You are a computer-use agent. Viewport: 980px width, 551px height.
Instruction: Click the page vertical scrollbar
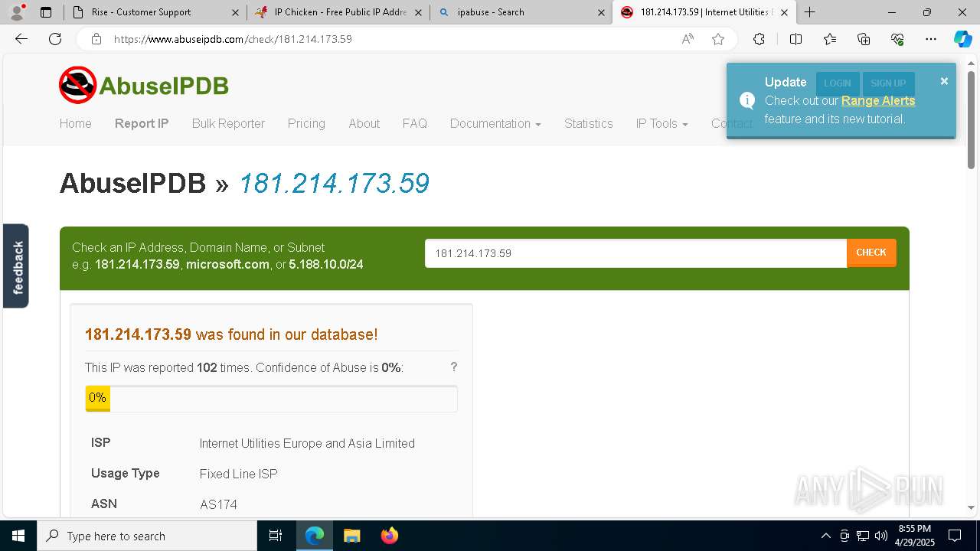(x=971, y=119)
